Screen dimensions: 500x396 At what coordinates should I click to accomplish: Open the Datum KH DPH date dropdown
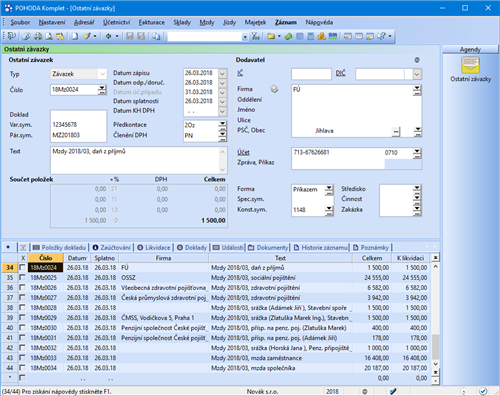[x=222, y=111]
